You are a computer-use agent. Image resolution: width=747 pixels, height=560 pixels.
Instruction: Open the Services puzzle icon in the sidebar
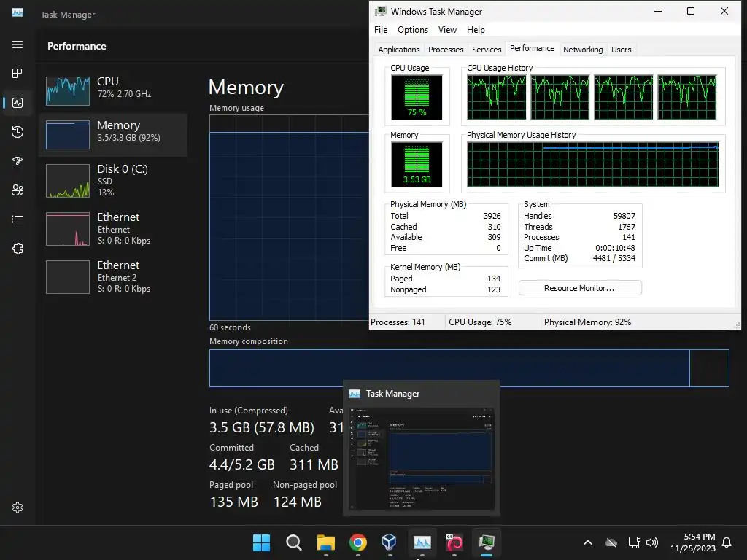pyautogui.click(x=18, y=249)
